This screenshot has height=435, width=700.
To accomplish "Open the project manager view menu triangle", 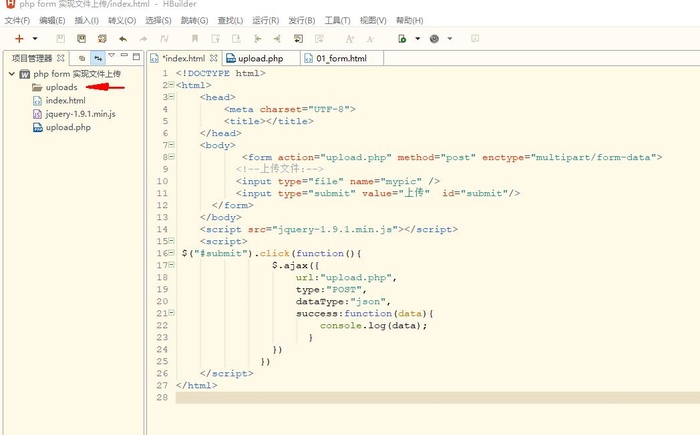I will [x=112, y=56].
